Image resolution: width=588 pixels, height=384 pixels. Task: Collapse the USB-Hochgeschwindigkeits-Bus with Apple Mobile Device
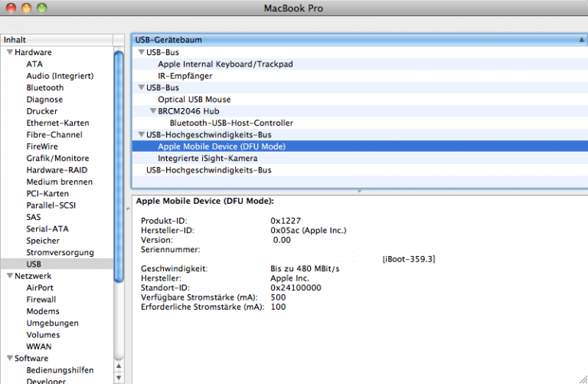142,134
